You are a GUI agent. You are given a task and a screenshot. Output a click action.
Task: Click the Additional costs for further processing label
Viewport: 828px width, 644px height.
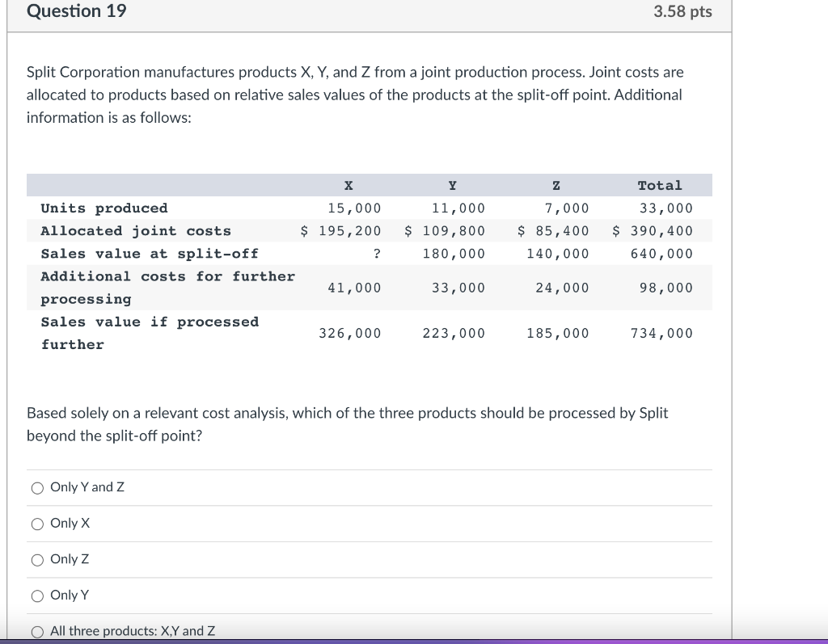coord(167,287)
